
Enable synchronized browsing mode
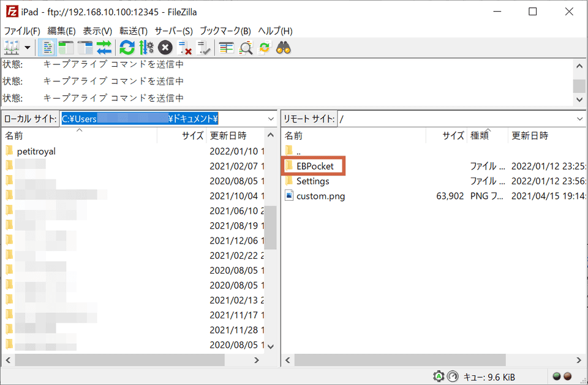pyautogui.click(x=264, y=47)
